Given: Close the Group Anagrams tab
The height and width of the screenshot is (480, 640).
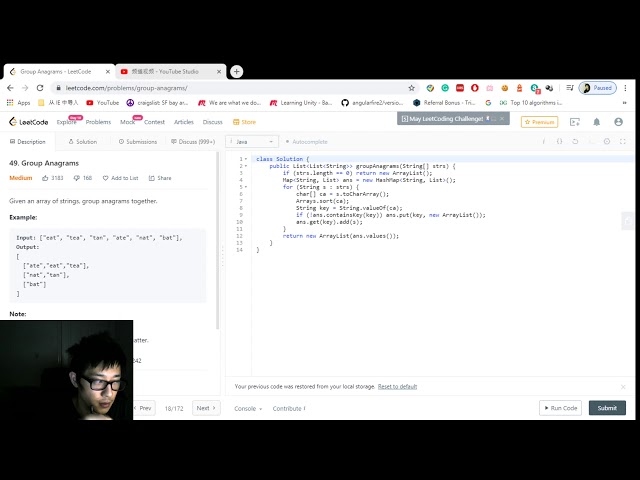Looking at the screenshot, I should pyautogui.click(x=108, y=71).
